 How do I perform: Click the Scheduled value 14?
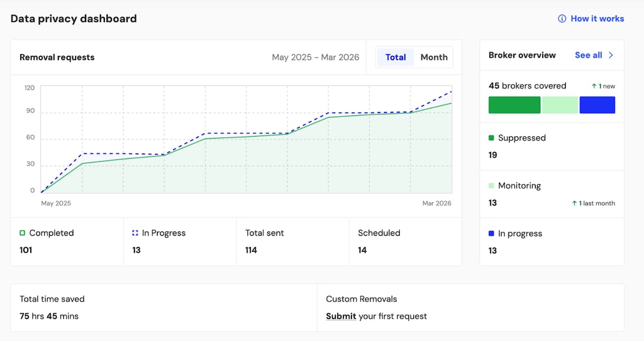click(362, 250)
